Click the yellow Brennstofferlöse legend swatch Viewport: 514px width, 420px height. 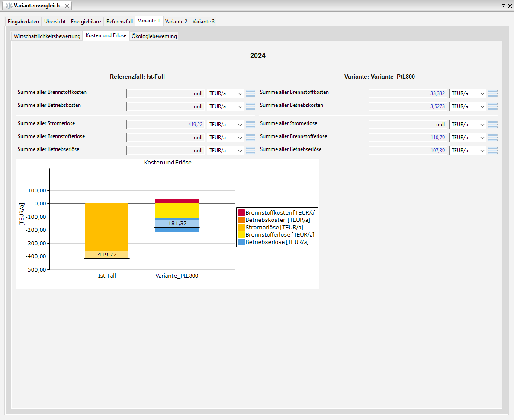241,235
